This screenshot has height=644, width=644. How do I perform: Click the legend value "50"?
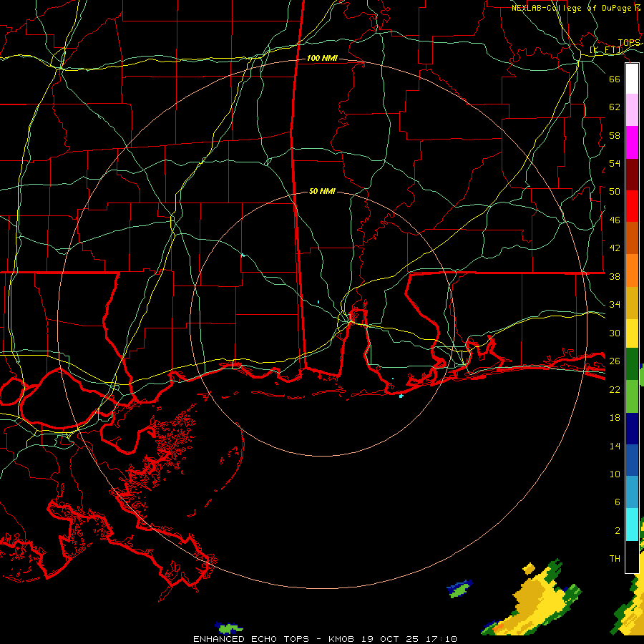pos(615,191)
